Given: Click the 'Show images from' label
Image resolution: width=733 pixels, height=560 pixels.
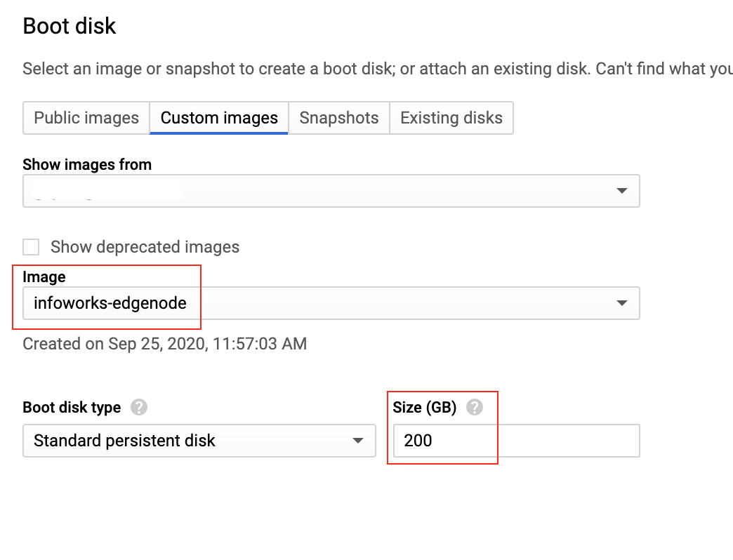Looking at the screenshot, I should 87,164.
